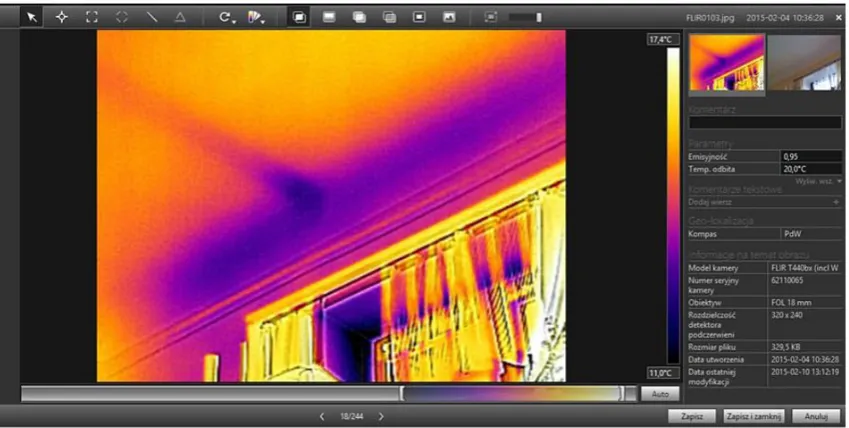The height and width of the screenshot is (428, 849).
Task: Click the FLIR0103.jpg file name
Action: point(710,17)
